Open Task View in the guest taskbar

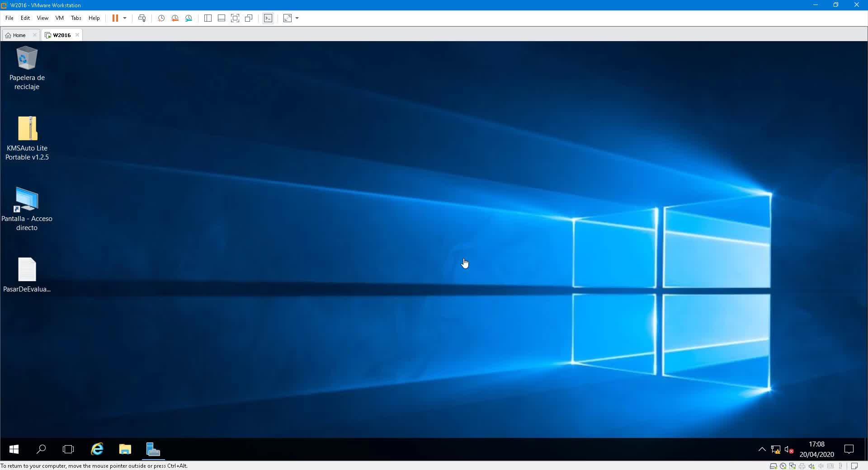(x=68, y=449)
